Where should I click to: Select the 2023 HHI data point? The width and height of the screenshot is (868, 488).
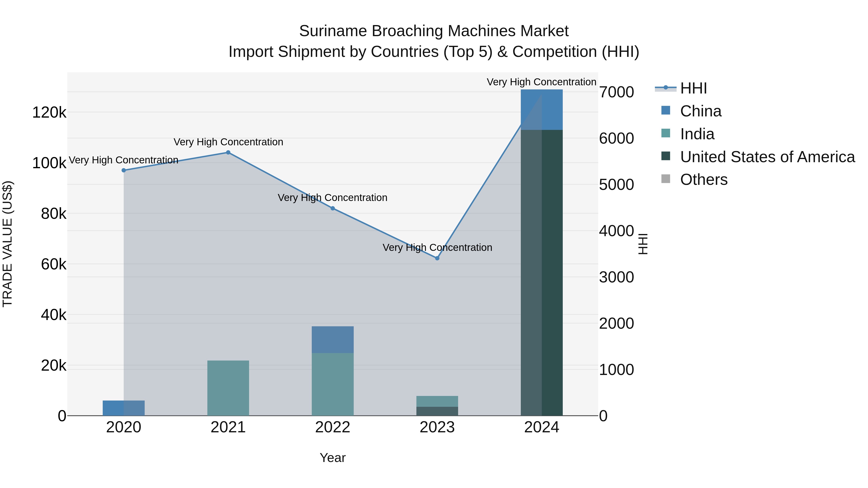point(437,258)
